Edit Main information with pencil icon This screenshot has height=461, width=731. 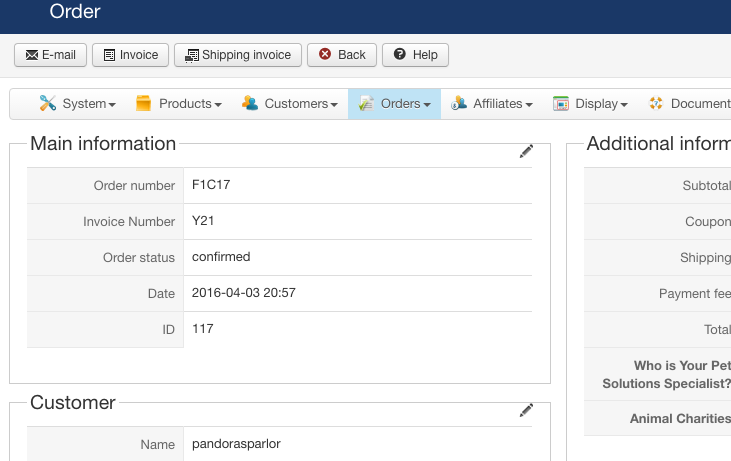point(527,151)
